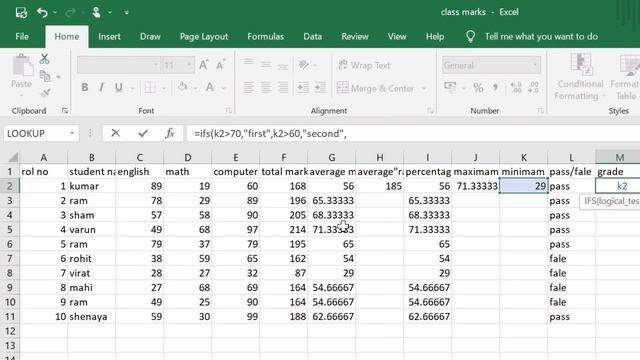Click the Undo arrow icon
640x360 pixels.
pyautogui.click(x=42, y=13)
